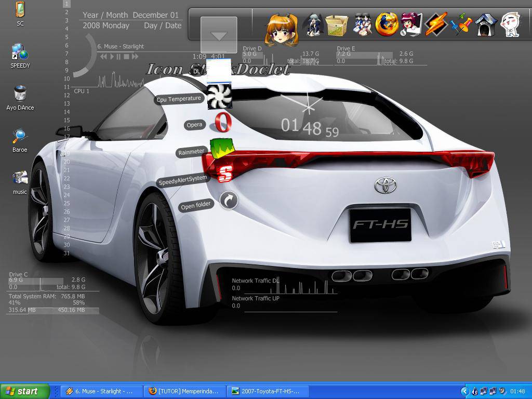The image size is (532, 399).
Task: Expand hidden system tray icons arrow
Action: pos(465,391)
